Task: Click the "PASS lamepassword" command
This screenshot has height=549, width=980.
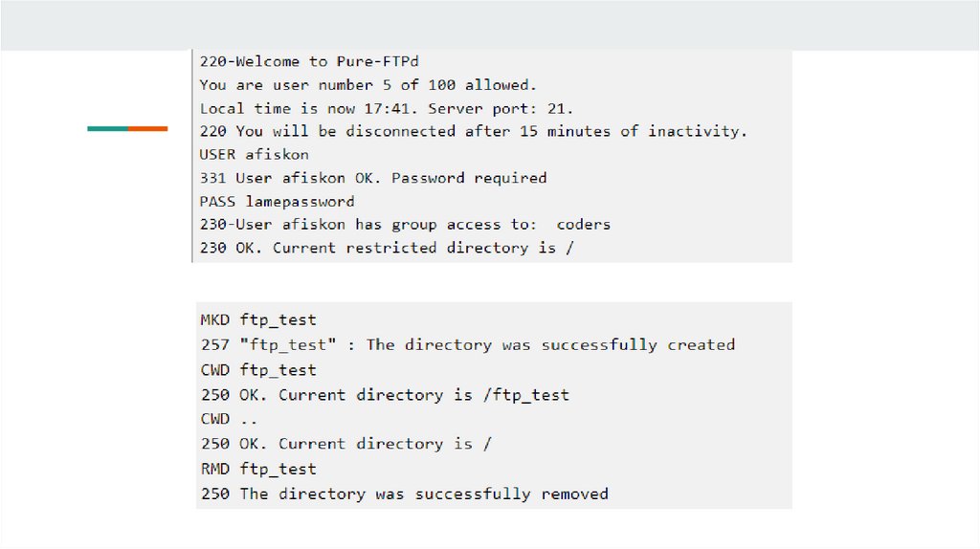Action: (x=277, y=202)
